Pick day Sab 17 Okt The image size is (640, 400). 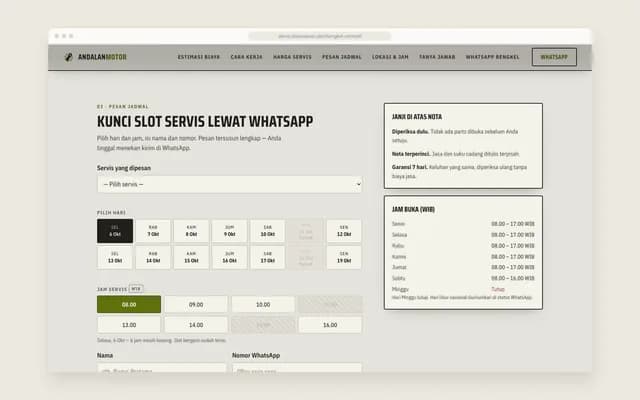(268, 258)
